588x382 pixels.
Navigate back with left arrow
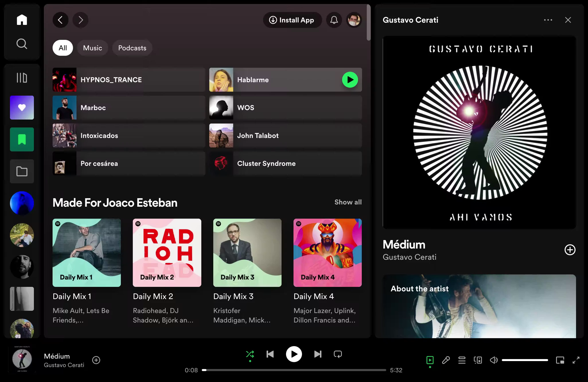pos(61,20)
